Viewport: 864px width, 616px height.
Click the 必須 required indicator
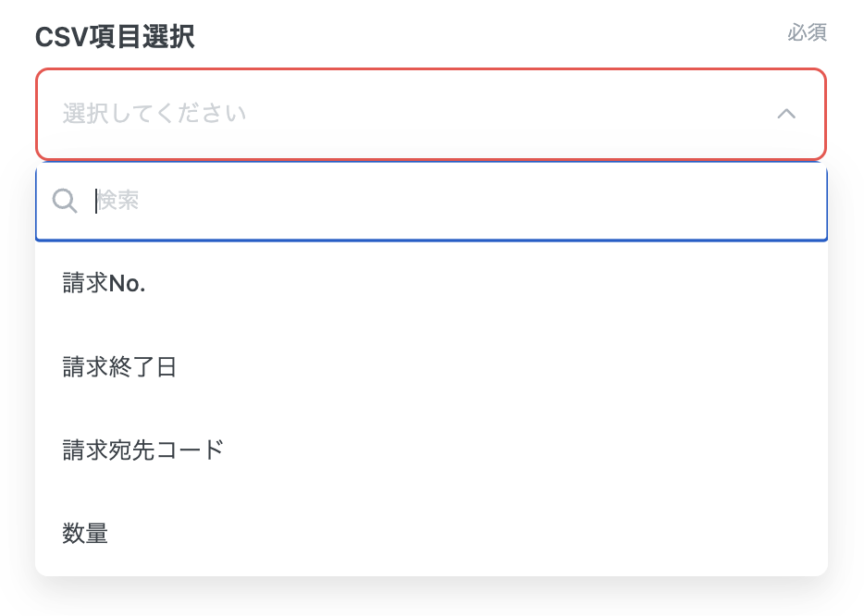(x=807, y=32)
